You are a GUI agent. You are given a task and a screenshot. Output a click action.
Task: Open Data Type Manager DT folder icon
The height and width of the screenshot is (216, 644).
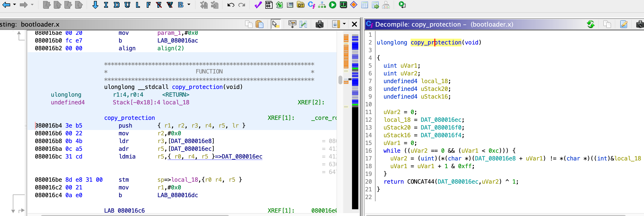pyautogui.click(x=300, y=5)
